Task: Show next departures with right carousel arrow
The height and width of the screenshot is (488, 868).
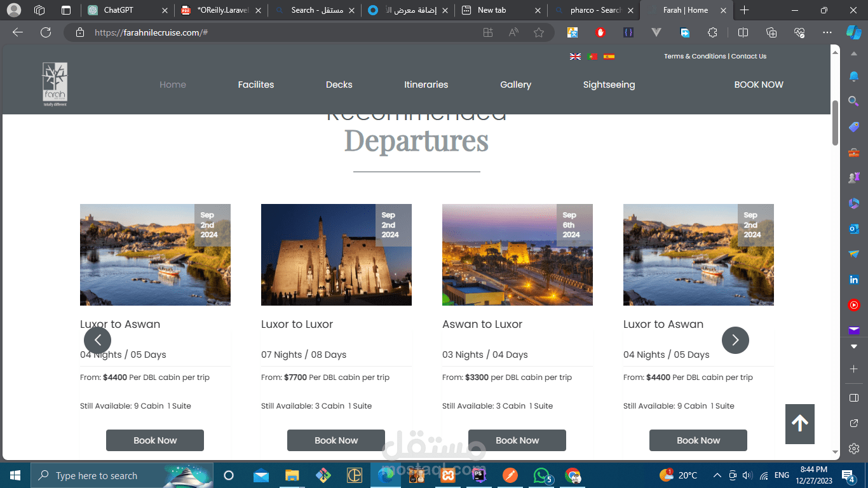Action: coord(735,340)
